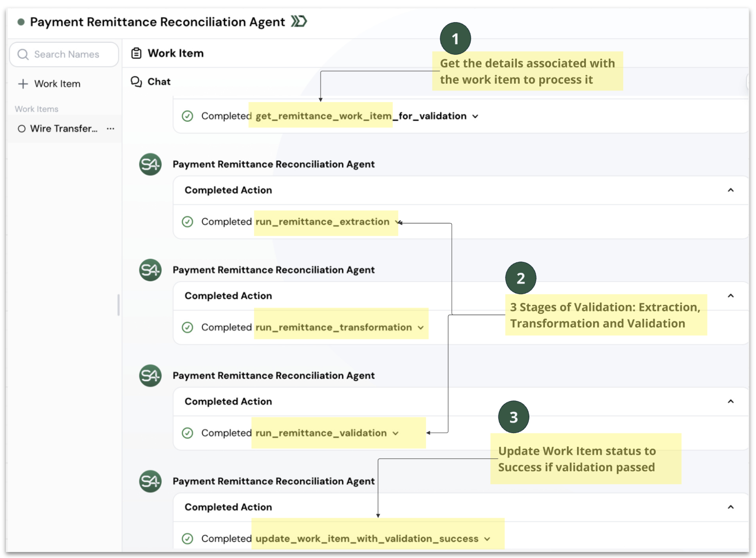
Task: Collapse the Completed Action card for run_remittance_validation
Action: 731,402
